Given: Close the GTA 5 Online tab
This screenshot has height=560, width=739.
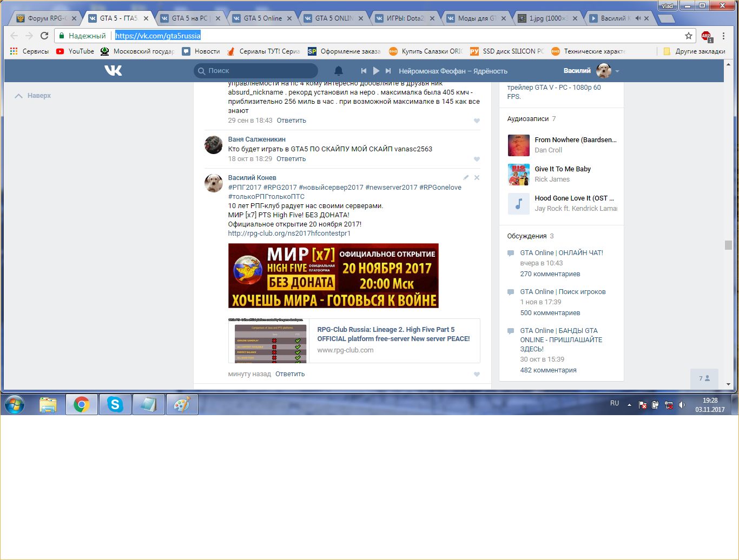Looking at the screenshot, I should click(x=289, y=18).
